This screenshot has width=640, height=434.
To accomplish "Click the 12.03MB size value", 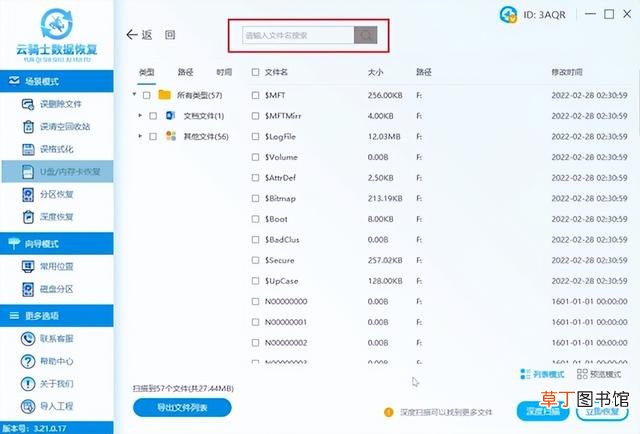I will coord(384,136).
